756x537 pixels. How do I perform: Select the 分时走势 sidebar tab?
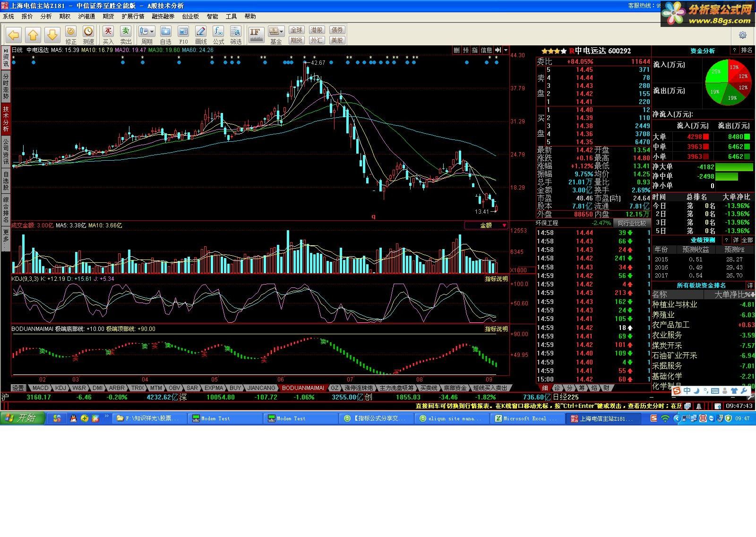tap(6, 86)
